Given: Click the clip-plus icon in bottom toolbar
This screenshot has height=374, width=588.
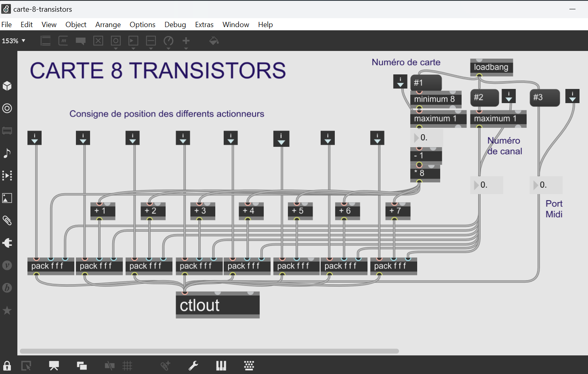Looking at the screenshot, I should [165, 366].
